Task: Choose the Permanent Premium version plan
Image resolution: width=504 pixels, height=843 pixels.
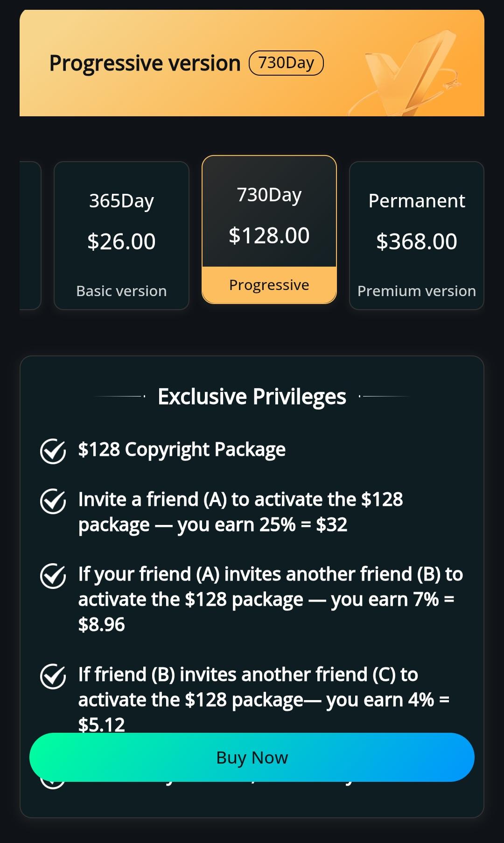Action: tap(416, 235)
